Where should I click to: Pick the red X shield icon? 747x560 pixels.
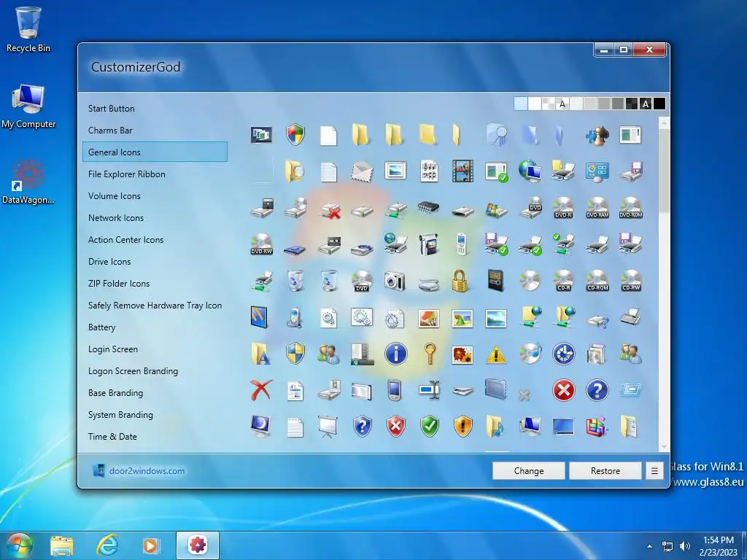click(395, 426)
